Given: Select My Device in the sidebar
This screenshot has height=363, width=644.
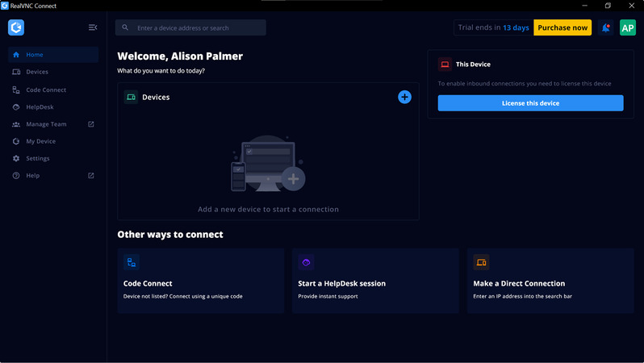Looking at the screenshot, I should (x=40, y=141).
